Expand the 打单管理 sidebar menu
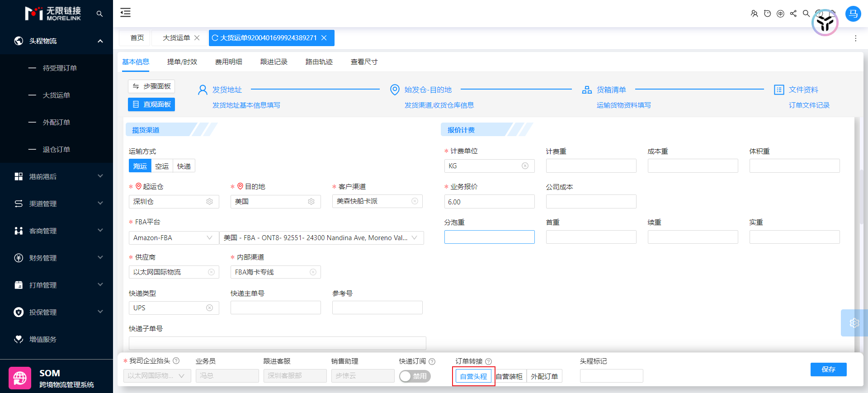 pos(57,285)
